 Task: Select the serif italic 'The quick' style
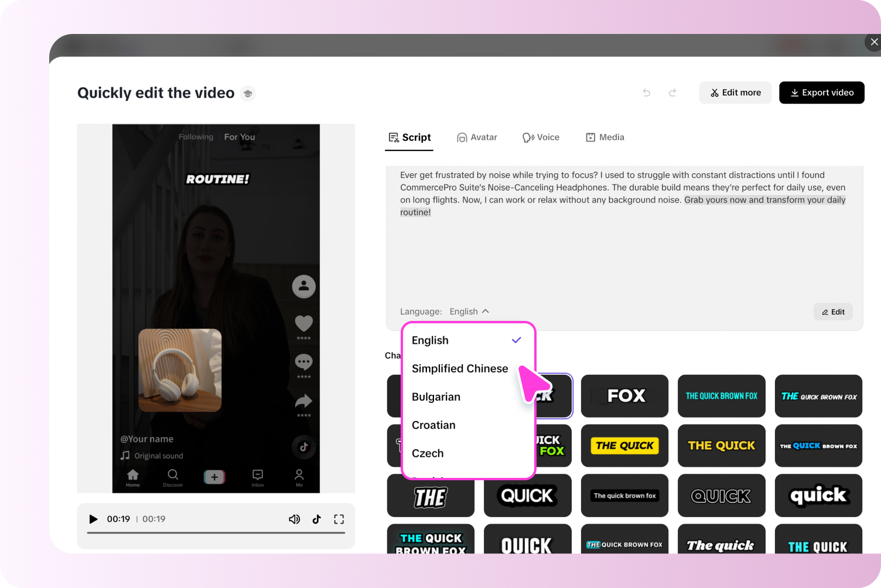[722, 540]
